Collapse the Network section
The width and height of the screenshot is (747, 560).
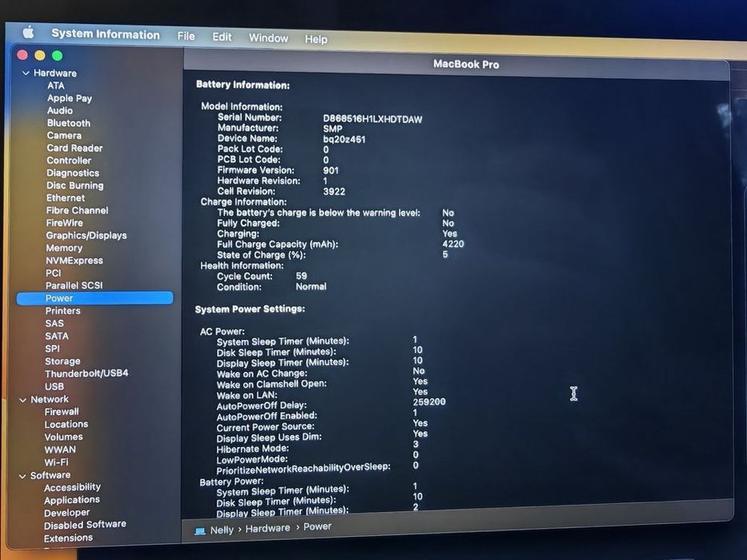pos(23,400)
